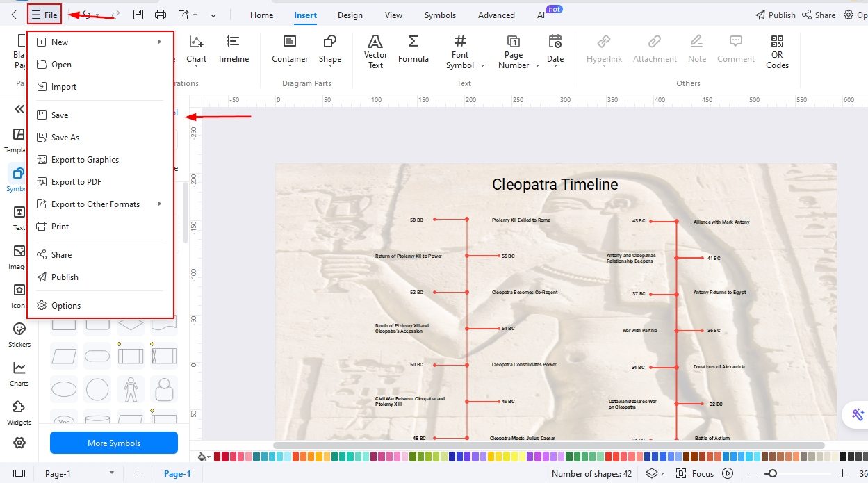Insert a Formula
Viewport: 868px width, 483px height.
(x=413, y=49)
